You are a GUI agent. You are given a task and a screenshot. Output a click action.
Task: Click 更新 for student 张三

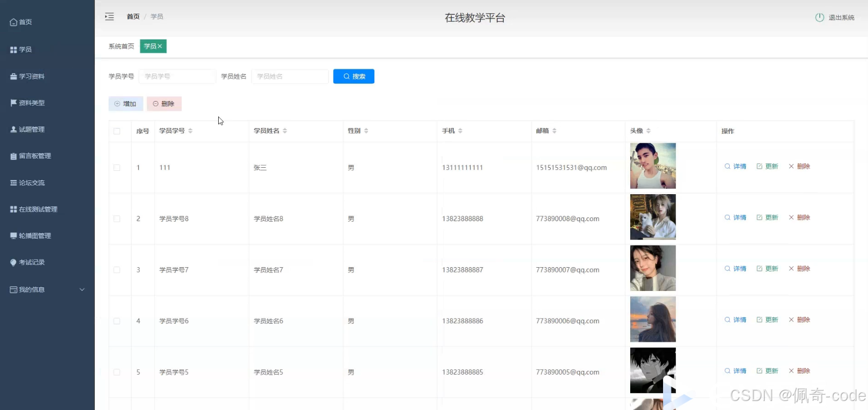767,166
